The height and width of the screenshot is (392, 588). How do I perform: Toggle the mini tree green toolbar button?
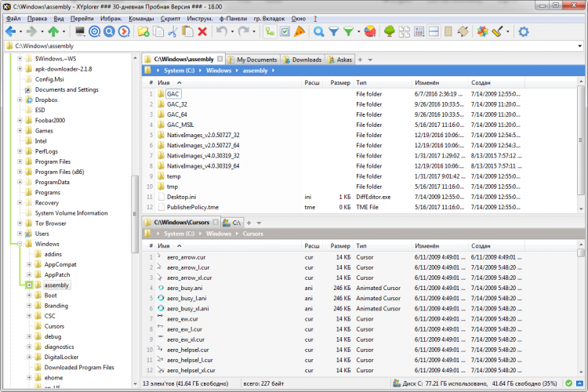click(x=270, y=31)
